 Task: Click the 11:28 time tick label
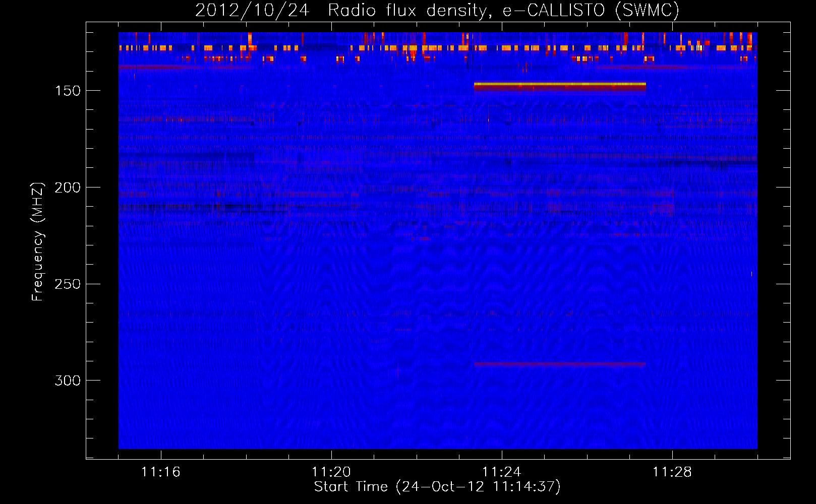point(672,472)
